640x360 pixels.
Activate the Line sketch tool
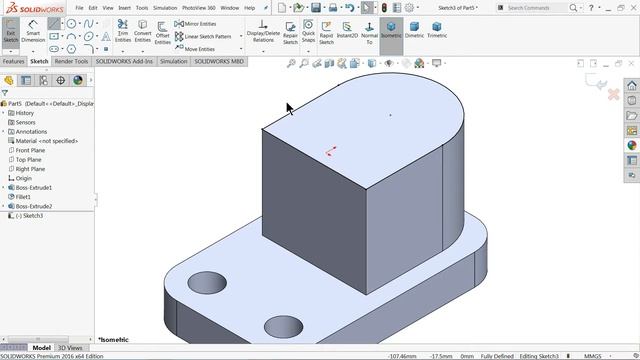(x=53, y=24)
